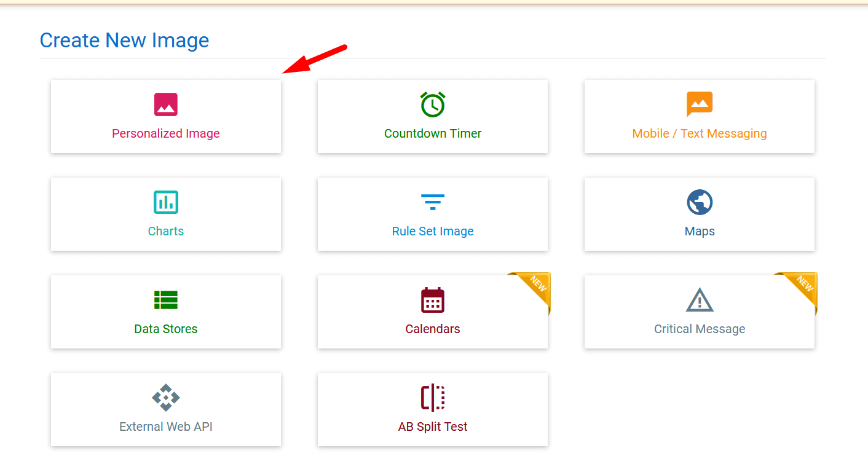Open the "Personalized Image" text link
Image resolution: width=868 pixels, height=472 pixels.
click(165, 133)
